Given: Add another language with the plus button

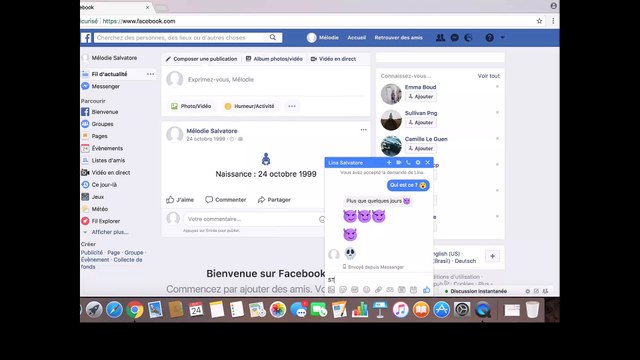Looking at the screenshot, I should (493, 256).
